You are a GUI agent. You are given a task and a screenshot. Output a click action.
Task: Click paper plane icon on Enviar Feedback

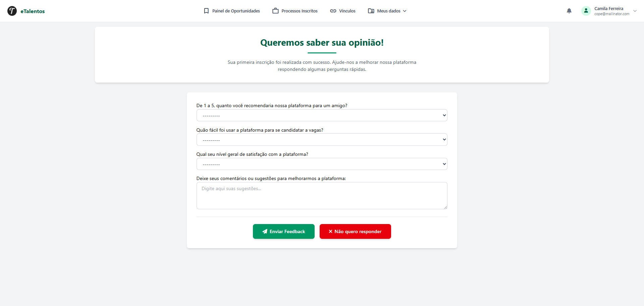point(265,231)
